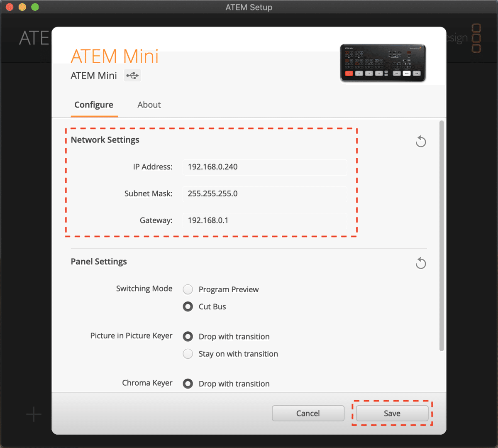Click the Subnet Mask field 255.255.255.0

click(x=265, y=193)
